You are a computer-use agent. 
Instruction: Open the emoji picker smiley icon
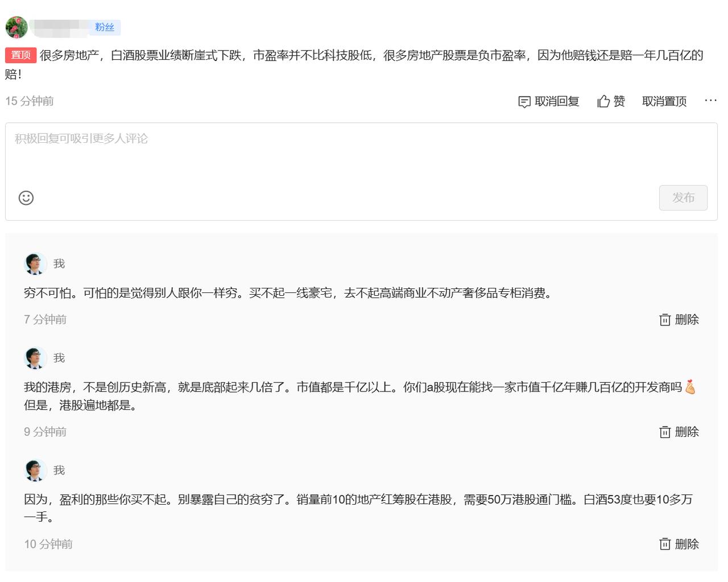26,198
